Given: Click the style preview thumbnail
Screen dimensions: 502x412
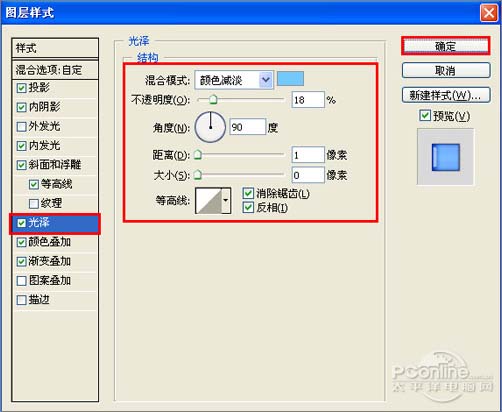Looking at the screenshot, I should [445, 157].
